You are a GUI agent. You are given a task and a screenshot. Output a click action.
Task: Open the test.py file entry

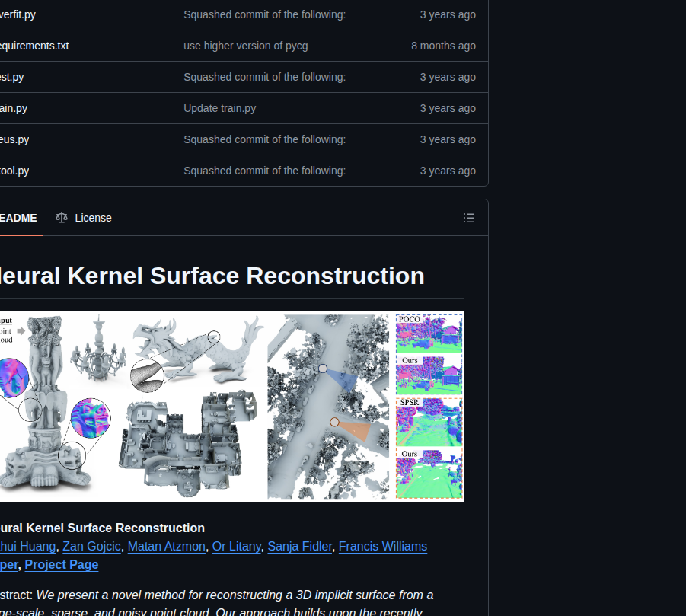[12, 77]
